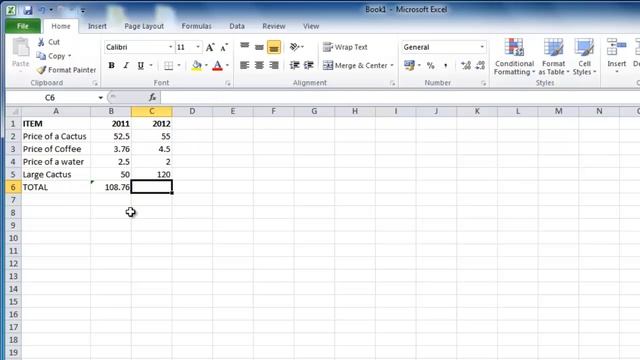Select the 'Price of Coffee' cell
640x360 pixels.
pyautogui.click(x=56, y=149)
